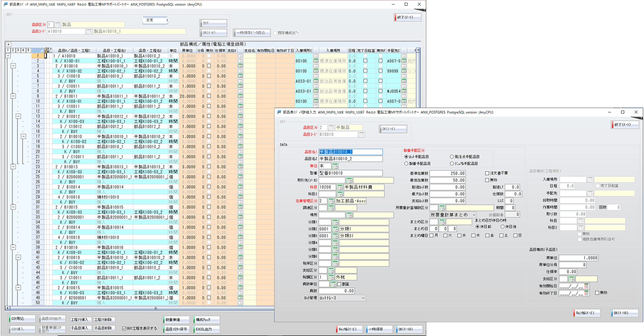Screen dimensions: 644x336
Task: Click 所要量計算端数区分 lookup icon
Action: [442, 208]
